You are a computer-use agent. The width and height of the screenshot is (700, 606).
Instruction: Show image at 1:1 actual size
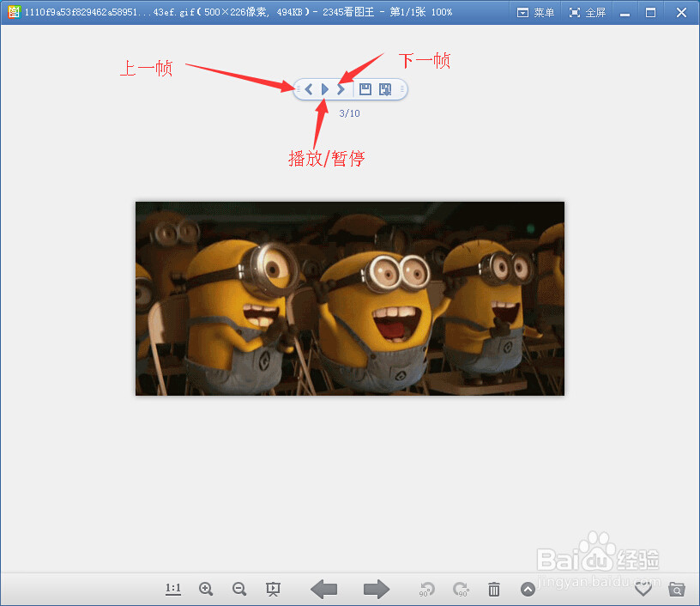click(x=173, y=589)
